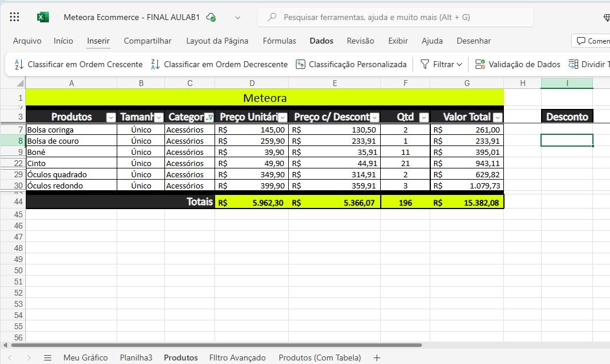Click the Select All corner triangle
This screenshot has height=364, width=610.
[x=19, y=83]
